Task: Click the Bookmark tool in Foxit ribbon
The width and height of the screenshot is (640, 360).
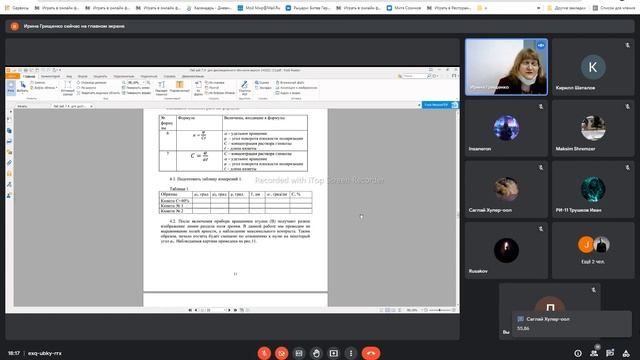Action: [263, 88]
